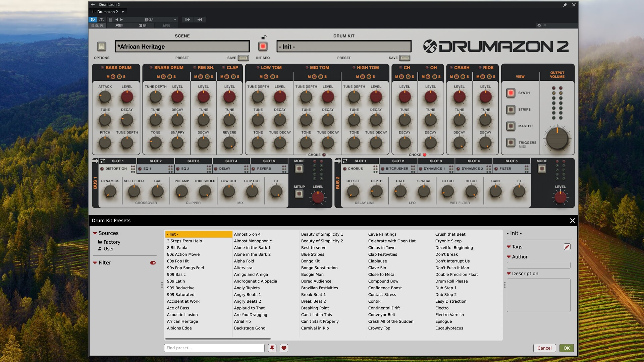Open Bus 1 MORE button

(299, 169)
